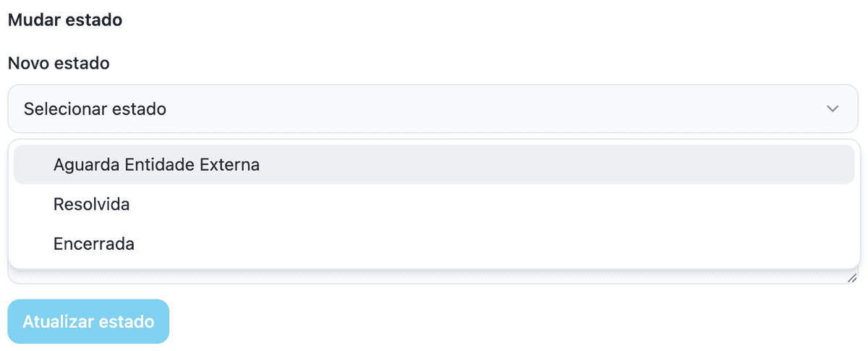Click the Mudar estado heading
The image size is (868, 351).
pos(65,20)
